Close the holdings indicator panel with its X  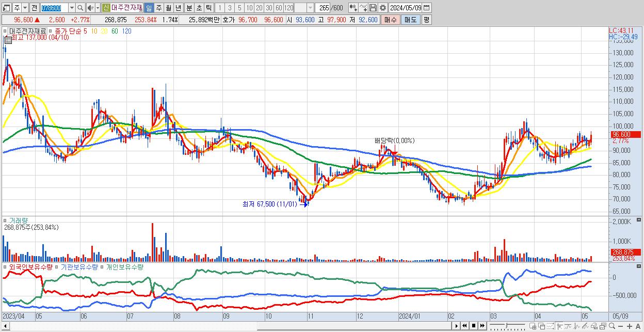click(x=639, y=267)
